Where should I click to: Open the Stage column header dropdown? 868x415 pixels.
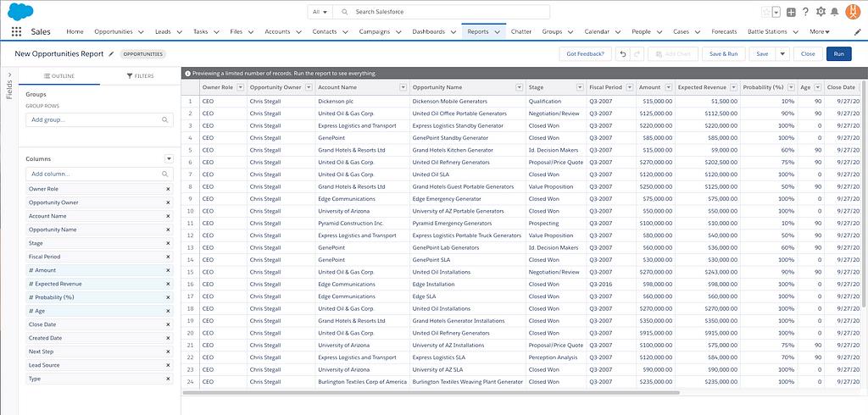coord(580,86)
